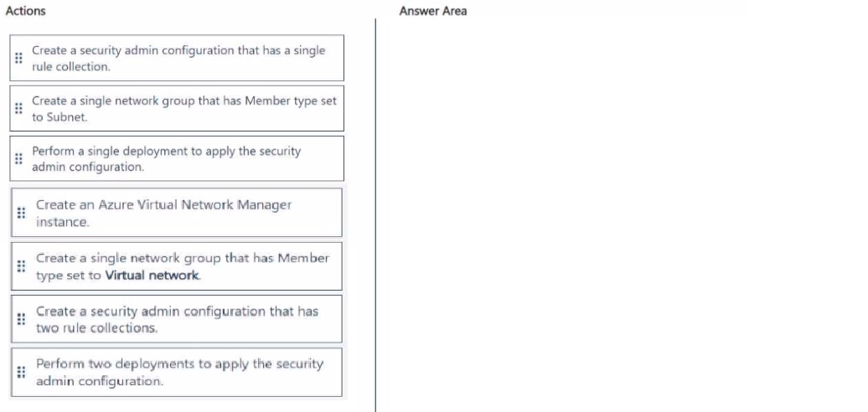Click drag handle of Subnet network group action

tap(18, 109)
